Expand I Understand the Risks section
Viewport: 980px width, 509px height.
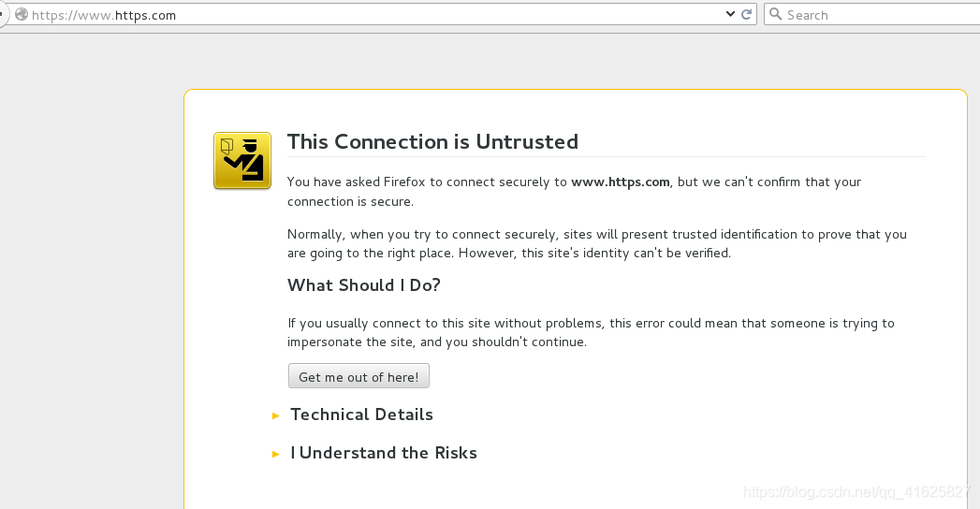[375, 453]
